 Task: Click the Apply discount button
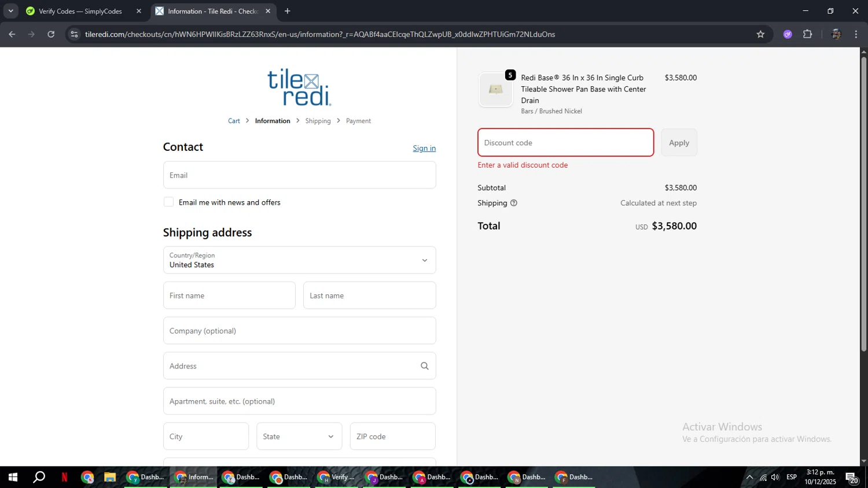coord(679,143)
